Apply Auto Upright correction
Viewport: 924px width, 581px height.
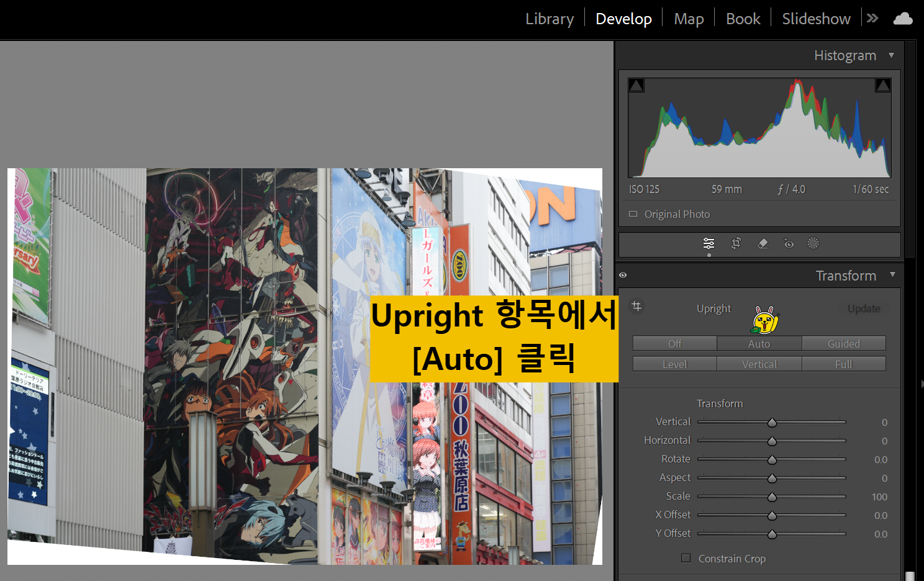pos(759,343)
